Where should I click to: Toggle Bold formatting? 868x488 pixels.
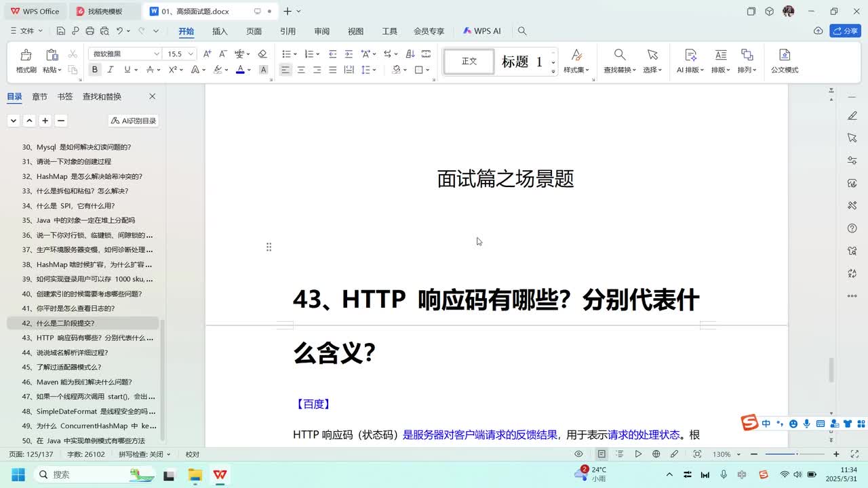click(95, 70)
